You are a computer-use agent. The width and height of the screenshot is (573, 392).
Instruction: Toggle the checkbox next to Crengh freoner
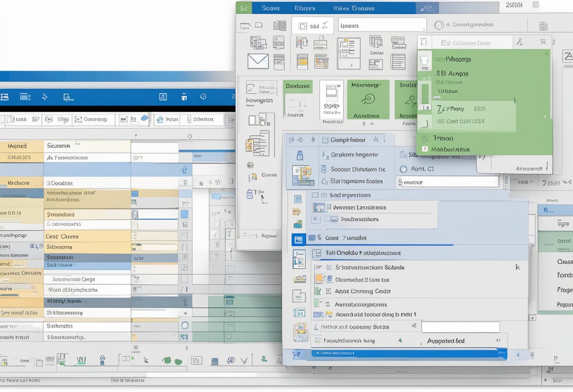324,140
